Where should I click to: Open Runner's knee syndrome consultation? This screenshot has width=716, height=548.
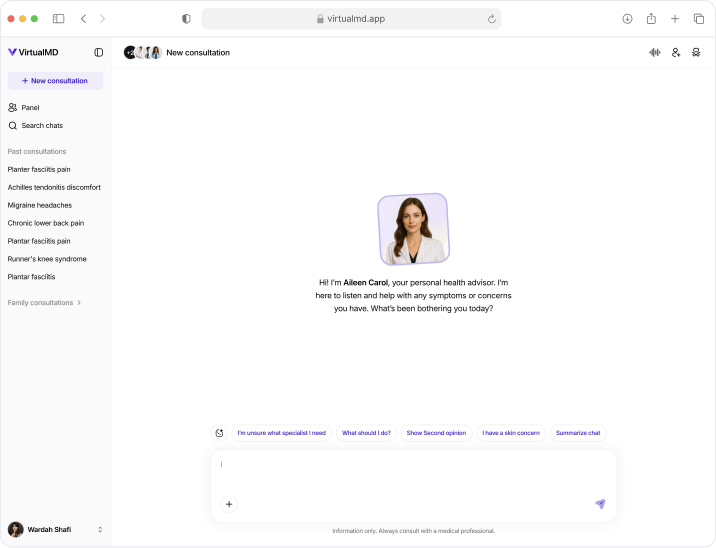(47, 259)
